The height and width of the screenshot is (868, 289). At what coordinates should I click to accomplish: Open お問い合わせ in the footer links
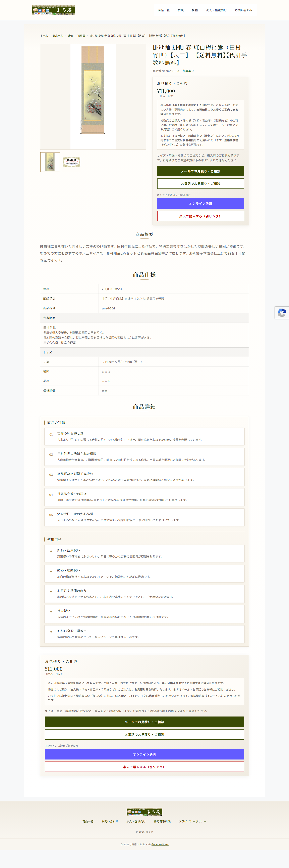110,822
